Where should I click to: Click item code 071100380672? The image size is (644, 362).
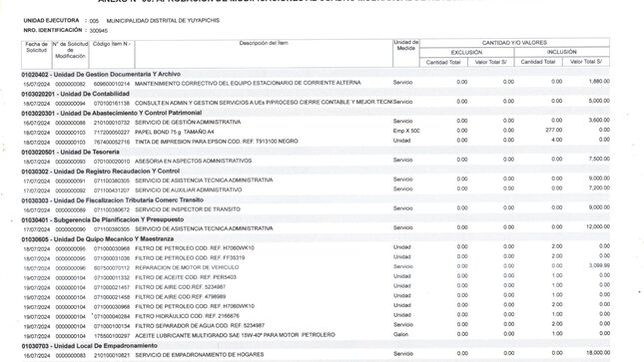(111, 210)
